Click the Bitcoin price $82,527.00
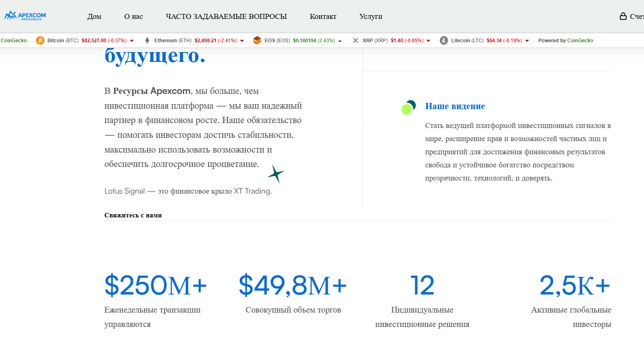The image size is (644, 338). 94,41
